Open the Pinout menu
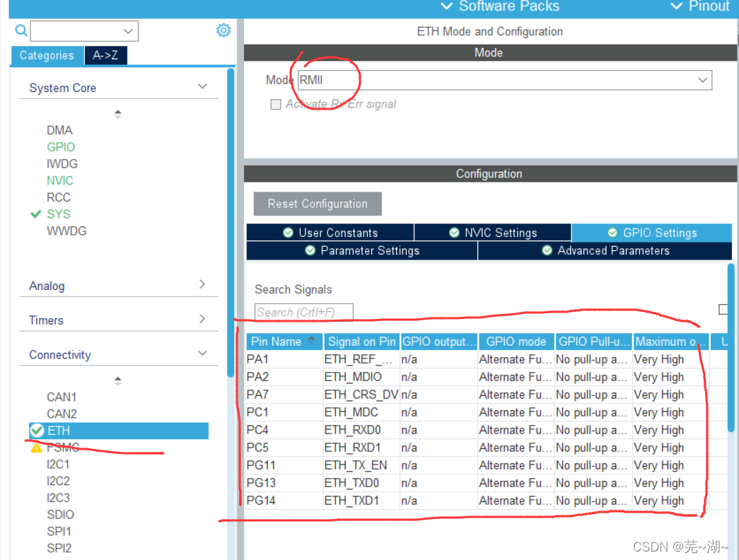Screen dimensions: 739x560 (699, 6)
